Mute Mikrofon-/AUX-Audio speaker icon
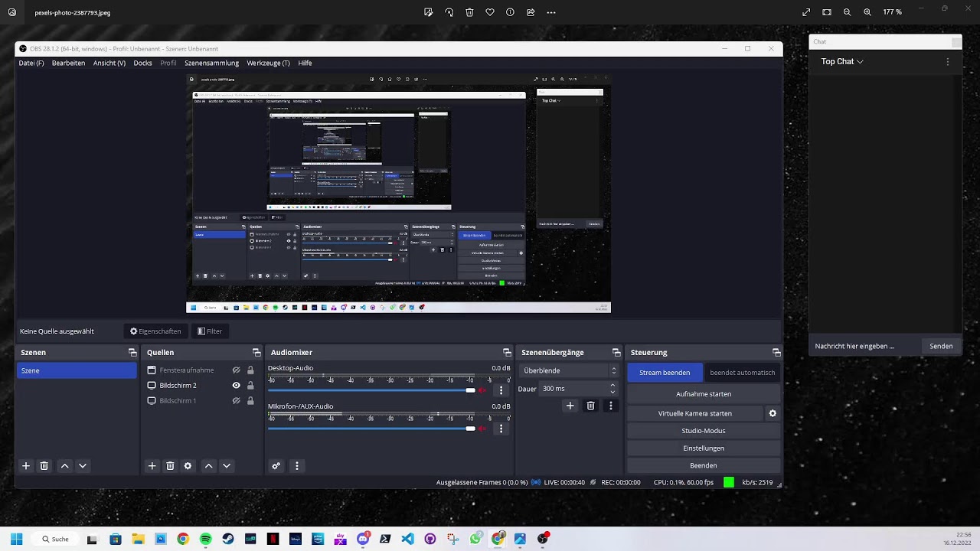Image resolution: width=980 pixels, height=551 pixels. [x=482, y=429]
